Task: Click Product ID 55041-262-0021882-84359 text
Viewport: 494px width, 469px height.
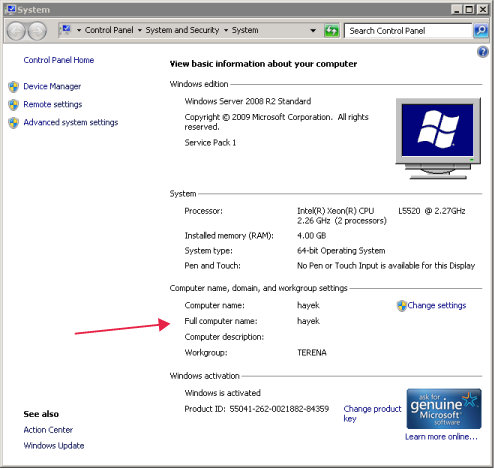Action: [x=257, y=409]
